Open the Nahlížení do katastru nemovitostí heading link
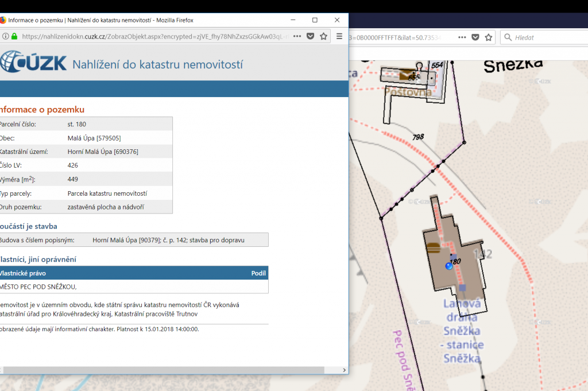The image size is (588, 391). [x=157, y=64]
